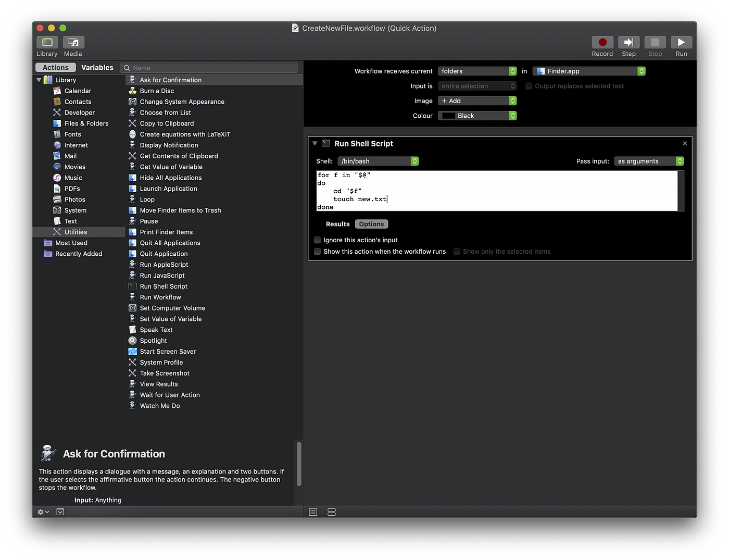Click the Burn a Disc action icon
The width and height of the screenshot is (729, 560).
[133, 91]
